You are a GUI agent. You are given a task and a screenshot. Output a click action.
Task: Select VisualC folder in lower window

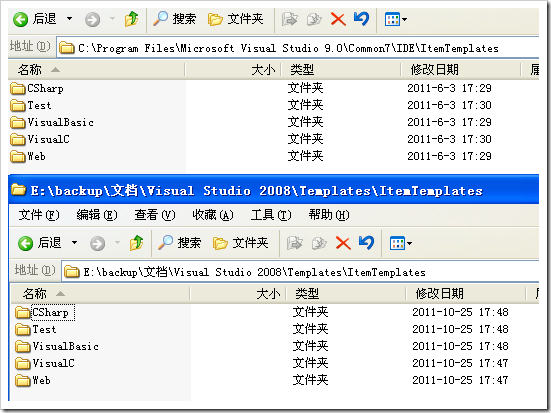(x=45, y=363)
